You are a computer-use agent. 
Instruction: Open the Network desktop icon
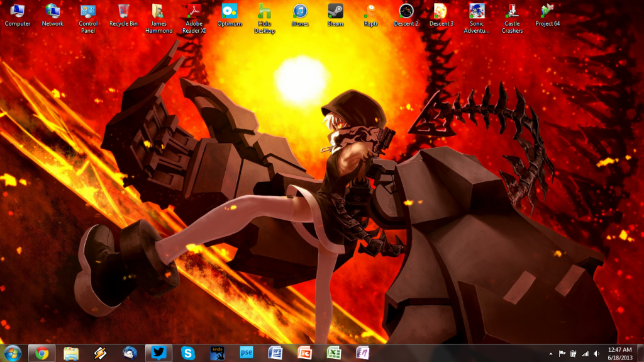[53, 16]
